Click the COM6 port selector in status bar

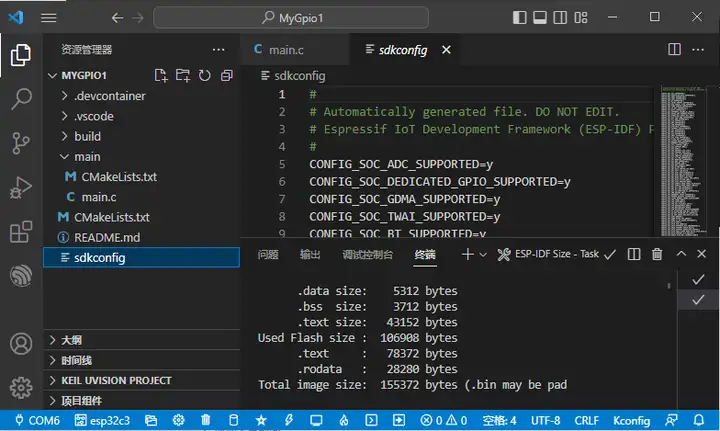coord(36,421)
